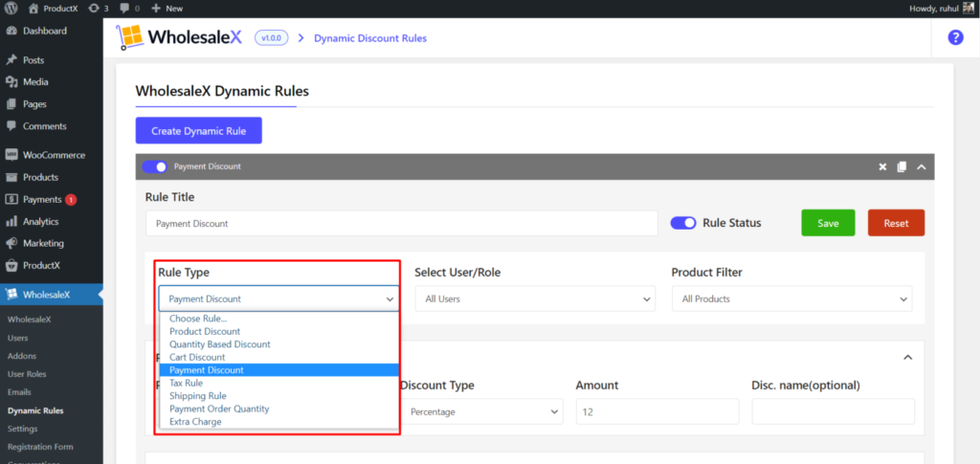Click the Rule Title input field
980x464 pixels.
pyautogui.click(x=402, y=223)
